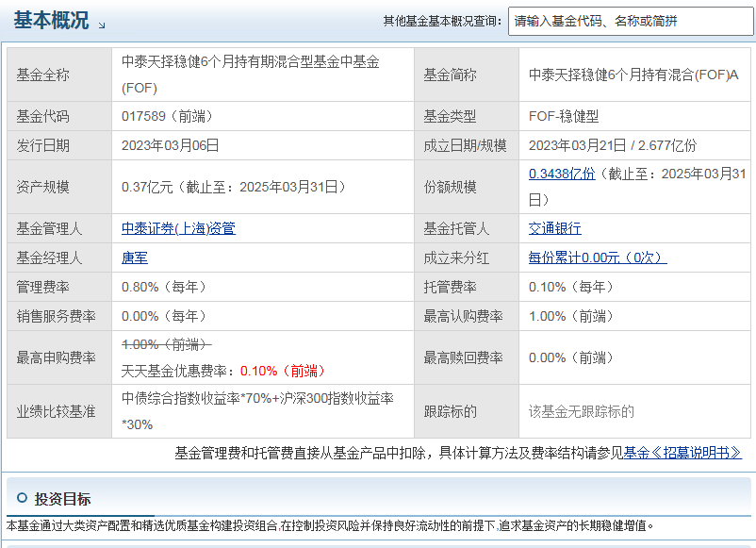Screen dimensions: 756x548
Task: Click the 最高认购费率 label cell
Action: tap(467, 317)
